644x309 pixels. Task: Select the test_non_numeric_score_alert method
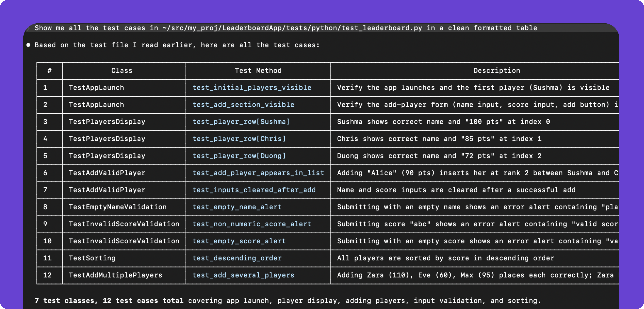(252, 224)
